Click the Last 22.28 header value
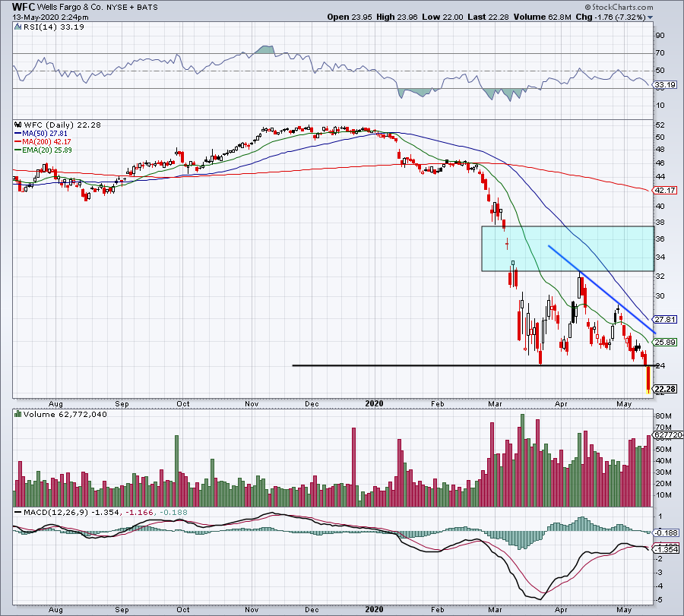 click(x=488, y=17)
